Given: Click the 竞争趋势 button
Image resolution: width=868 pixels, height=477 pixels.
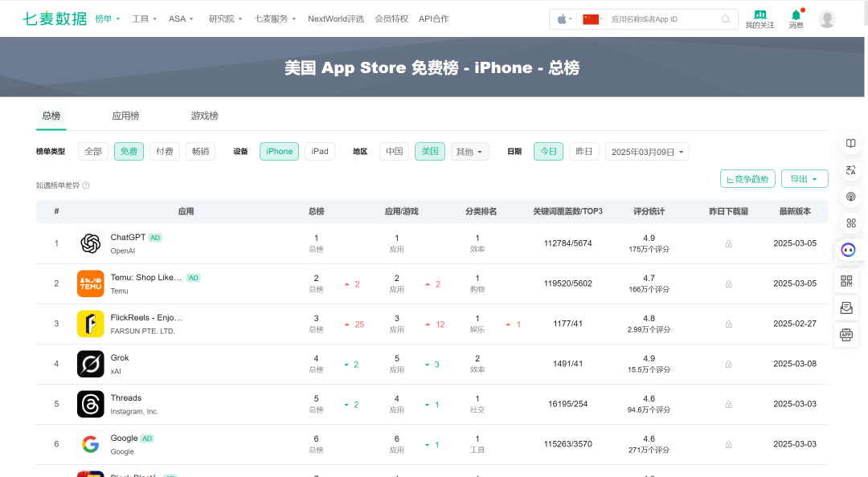Looking at the screenshot, I should pyautogui.click(x=748, y=179).
